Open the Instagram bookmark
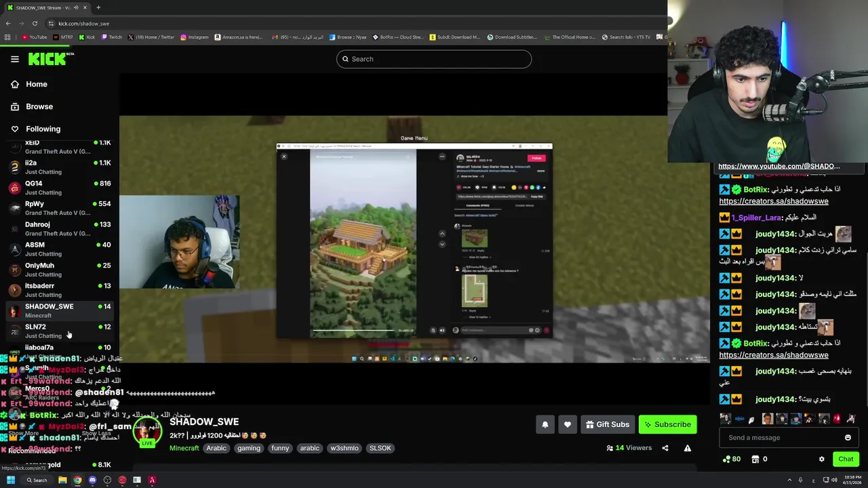Screen dimensions: 868x488 point(195,37)
